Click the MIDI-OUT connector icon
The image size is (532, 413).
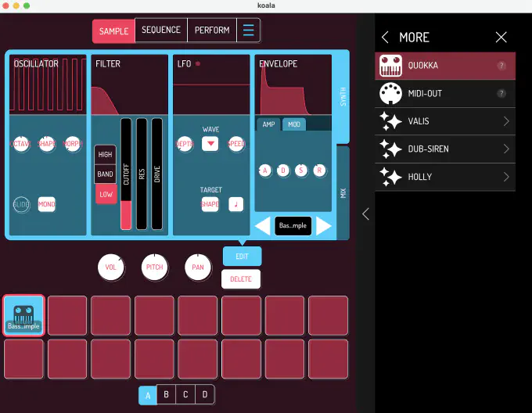(390, 93)
